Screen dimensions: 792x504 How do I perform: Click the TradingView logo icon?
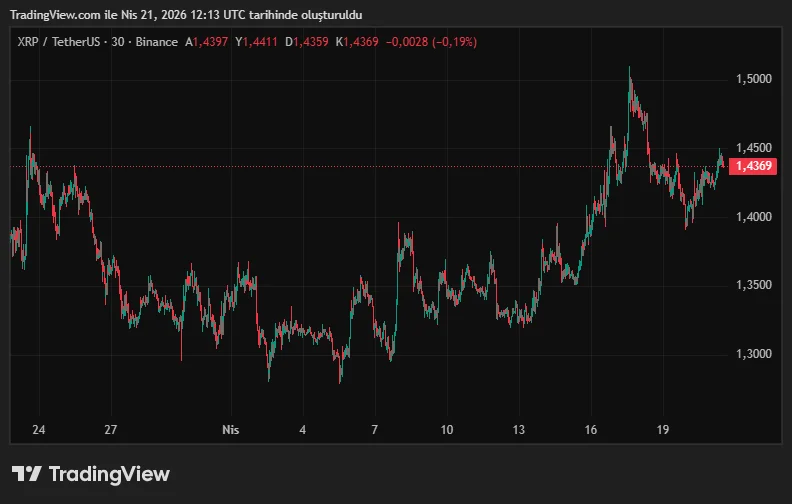coord(26,474)
